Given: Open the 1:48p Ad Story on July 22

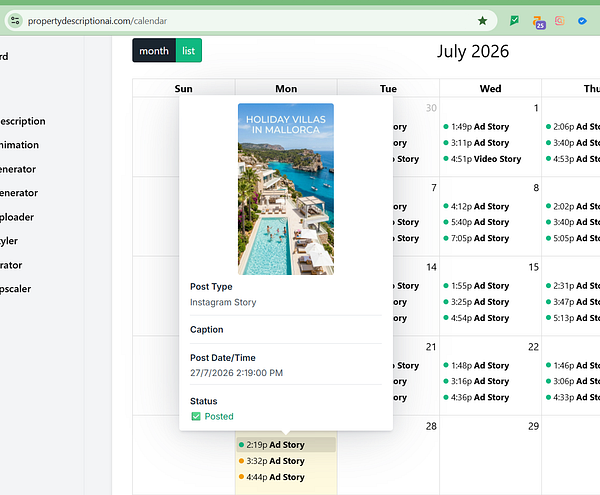Looking at the screenshot, I should (476, 365).
